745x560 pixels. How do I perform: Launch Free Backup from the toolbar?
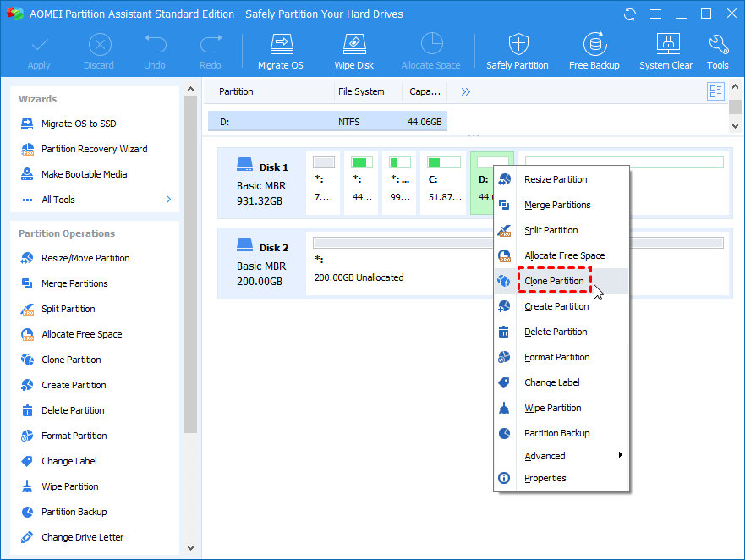coord(594,52)
